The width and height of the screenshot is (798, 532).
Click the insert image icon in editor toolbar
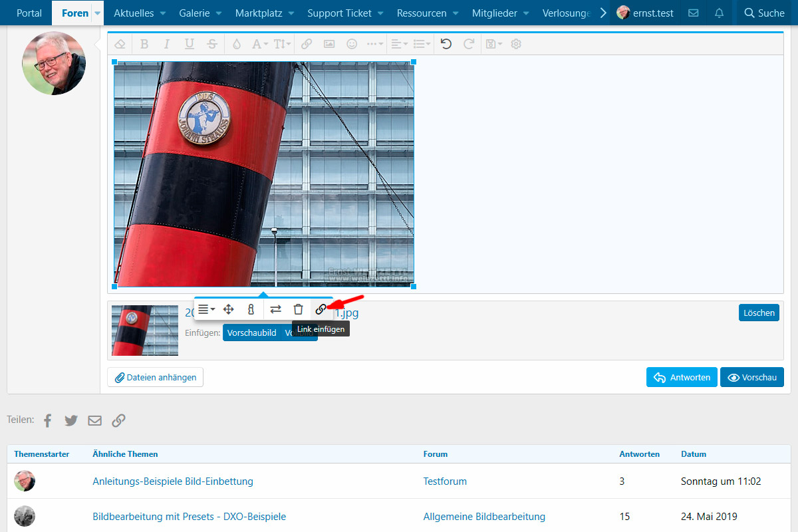point(329,44)
